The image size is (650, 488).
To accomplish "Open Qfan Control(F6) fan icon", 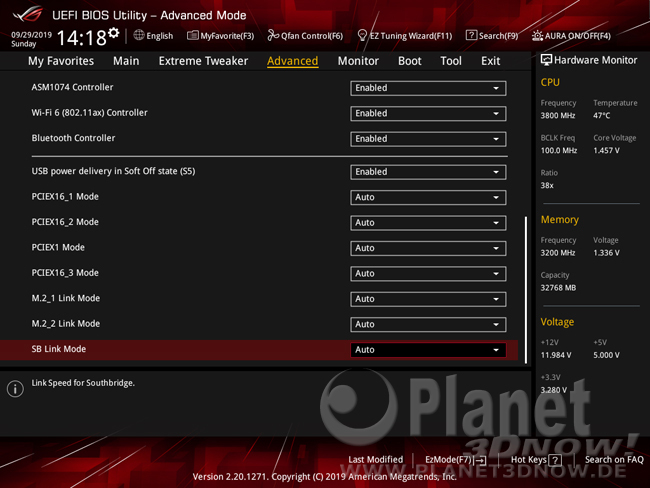I will (x=273, y=36).
